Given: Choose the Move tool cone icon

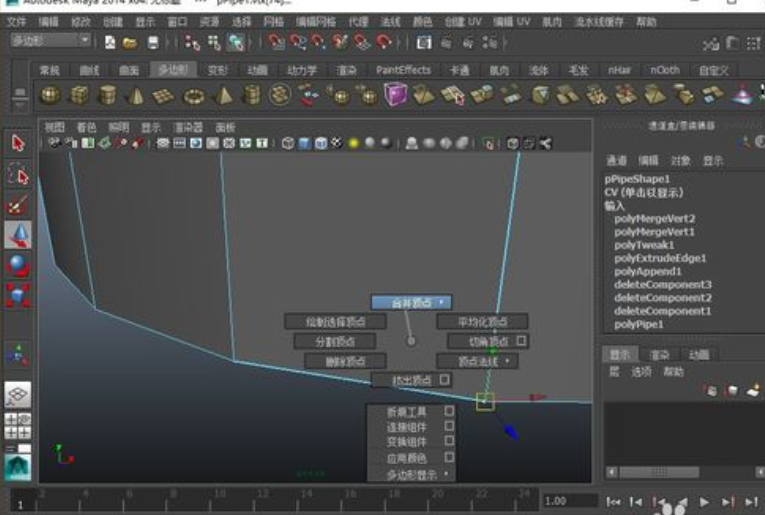Looking at the screenshot, I should (x=19, y=236).
